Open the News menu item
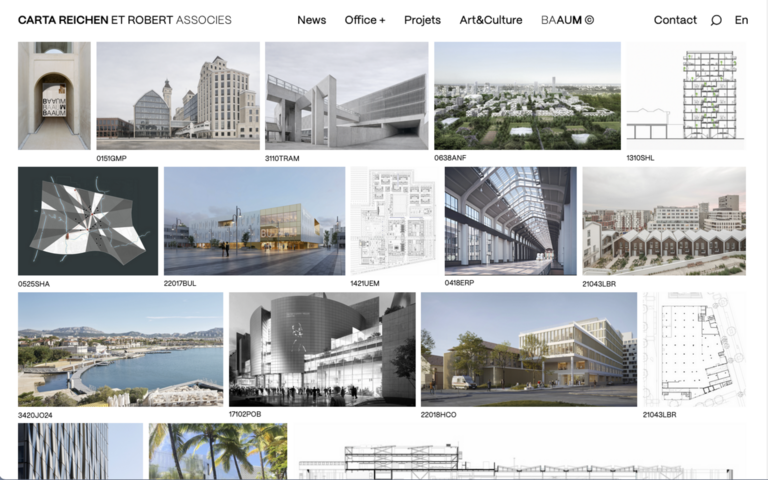The height and width of the screenshot is (480, 768). pyautogui.click(x=311, y=20)
